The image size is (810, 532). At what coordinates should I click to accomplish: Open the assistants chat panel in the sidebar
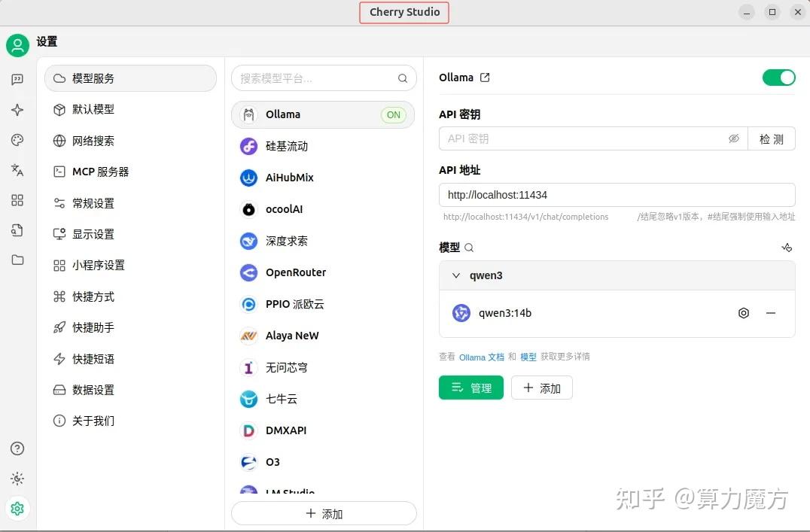click(17, 79)
